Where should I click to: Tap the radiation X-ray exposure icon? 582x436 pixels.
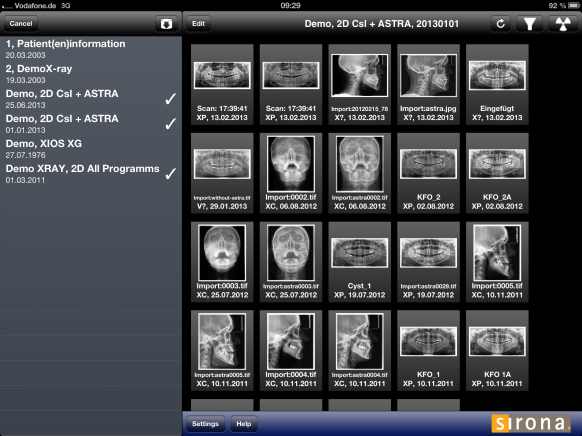coord(563,24)
